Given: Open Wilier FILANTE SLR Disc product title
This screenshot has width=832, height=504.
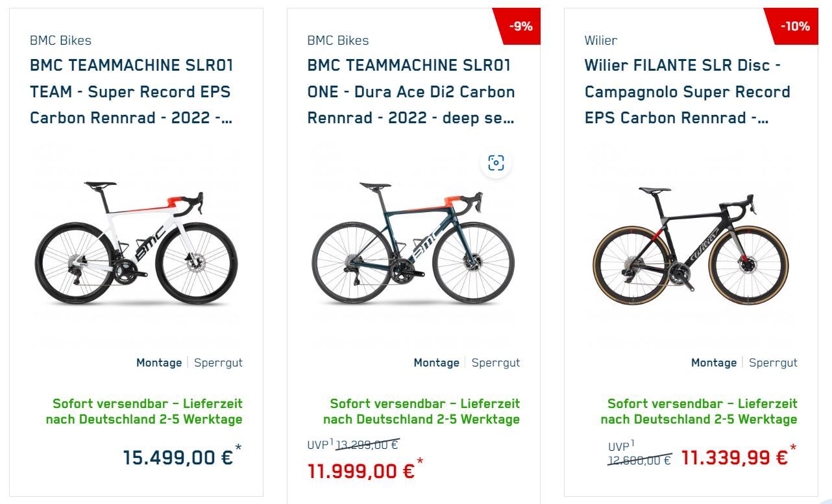Looking at the screenshot, I should (x=687, y=91).
